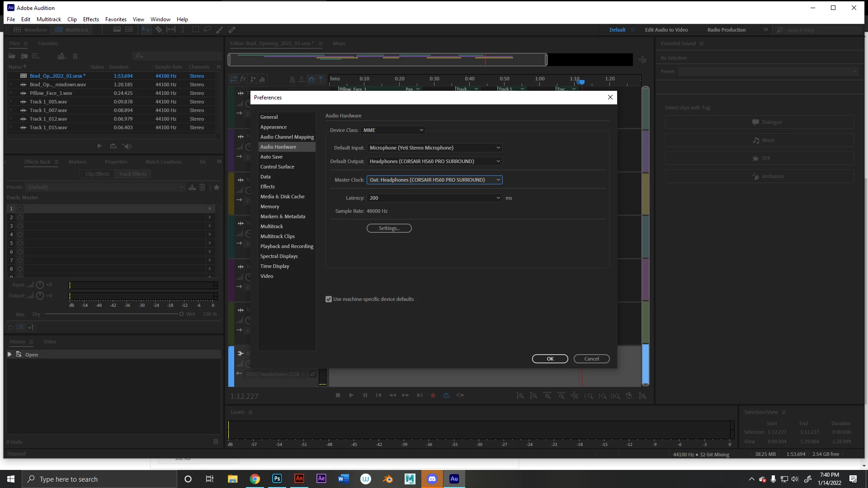The height and width of the screenshot is (488, 868).
Task: Expand the Default Input dropdown
Action: point(434,148)
